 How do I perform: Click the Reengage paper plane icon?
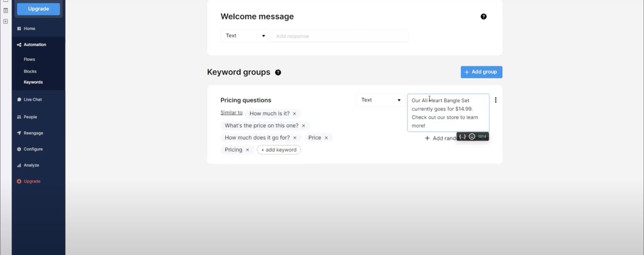(19, 133)
